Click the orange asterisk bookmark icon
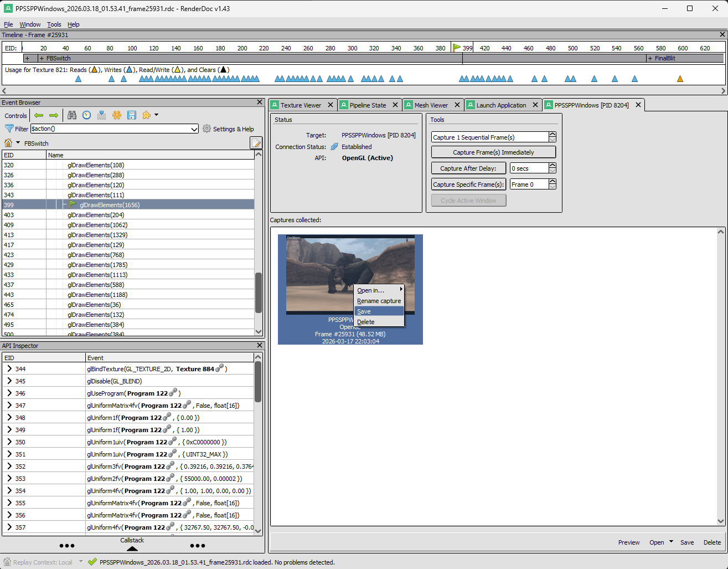Screen dimensions: 728x569 [117, 115]
